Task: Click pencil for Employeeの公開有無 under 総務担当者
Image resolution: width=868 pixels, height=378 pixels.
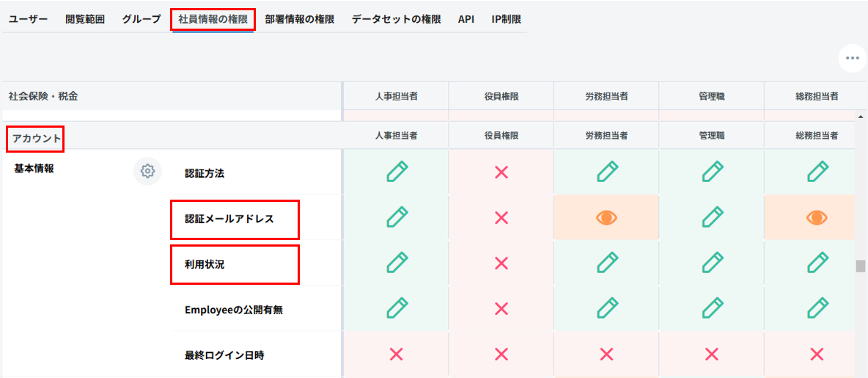Action: pyautogui.click(x=817, y=308)
